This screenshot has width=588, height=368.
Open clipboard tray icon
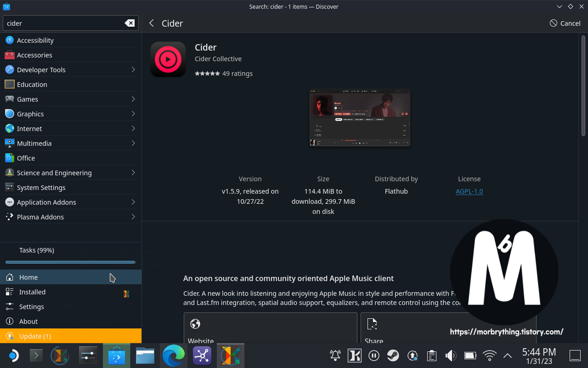pos(432,356)
